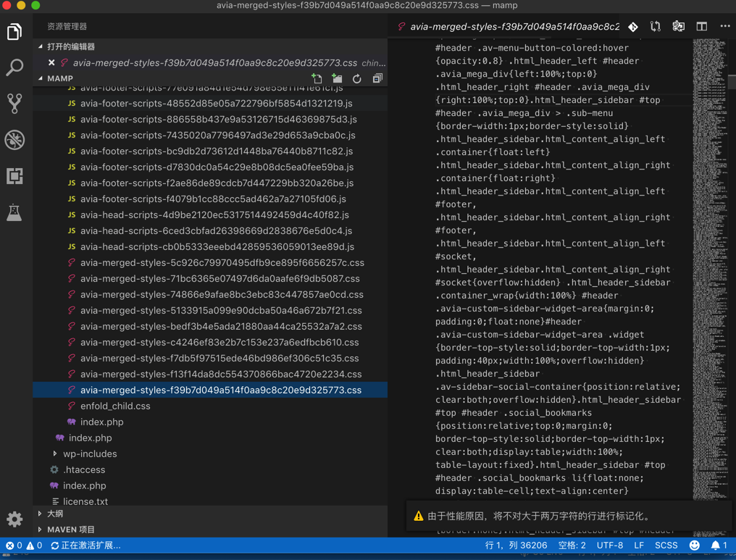Image resolution: width=736 pixels, height=560 pixels.
Task: Click the translate icon in editor toolbar
Action: [678, 27]
